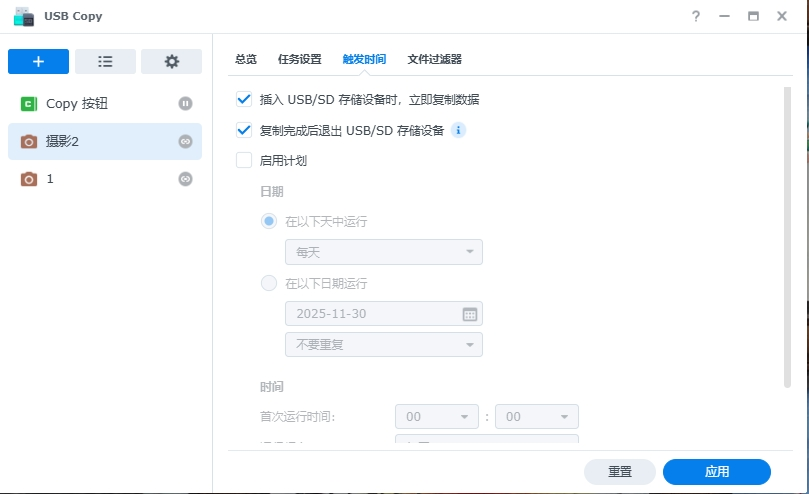Open the task list view icon
Viewport: 809px width, 494px height.
(x=105, y=61)
